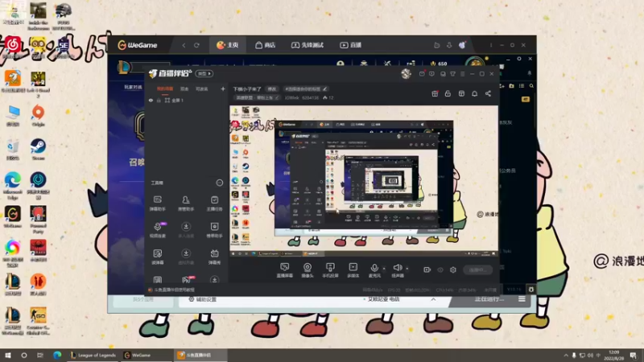The height and width of the screenshot is (362, 644).
Task: Open Microsoft Edge desktop shortcut
Action: click(13, 183)
